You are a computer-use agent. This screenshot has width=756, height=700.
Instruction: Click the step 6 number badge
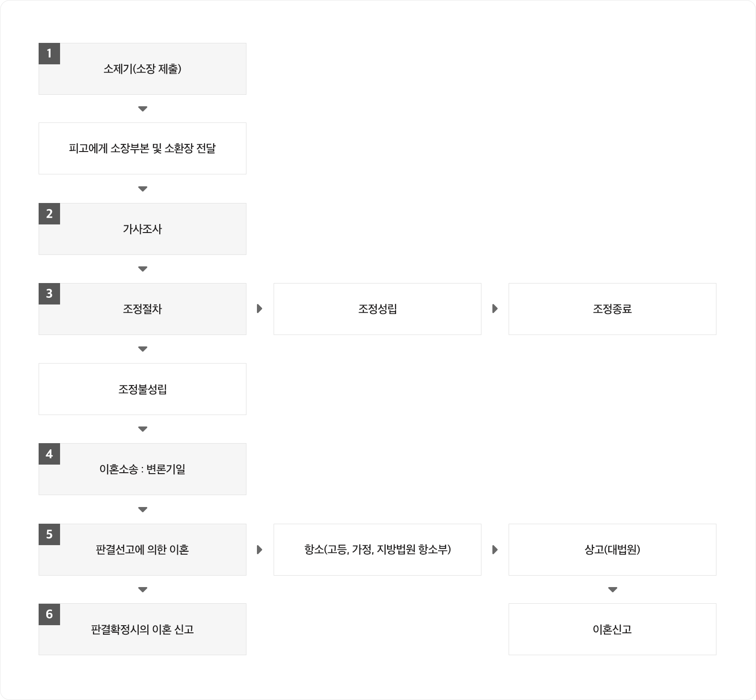tap(49, 614)
